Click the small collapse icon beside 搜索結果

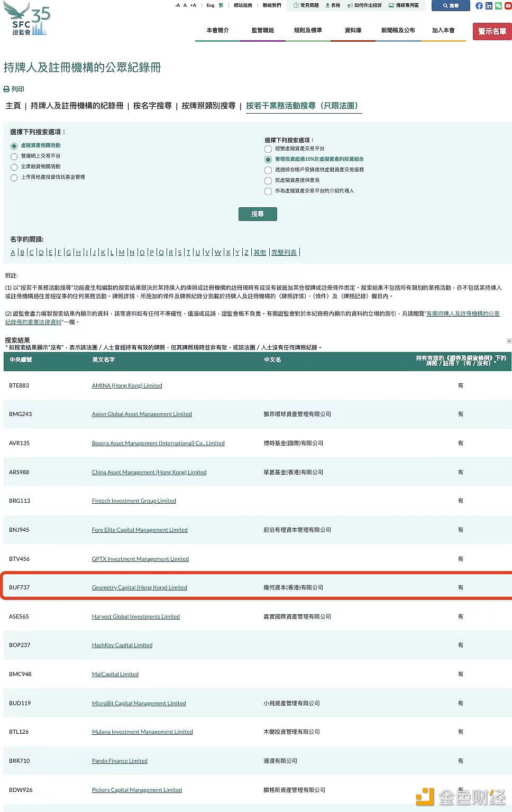tap(509, 341)
